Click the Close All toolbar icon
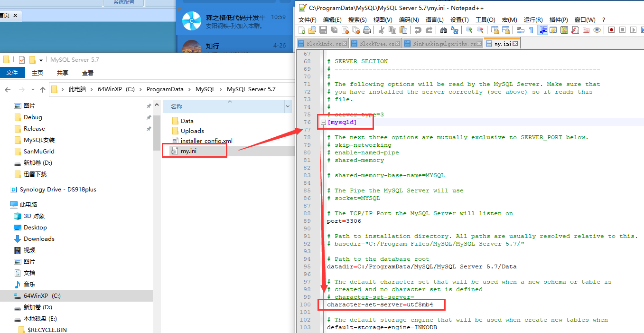644x333 pixels. pos(356,30)
